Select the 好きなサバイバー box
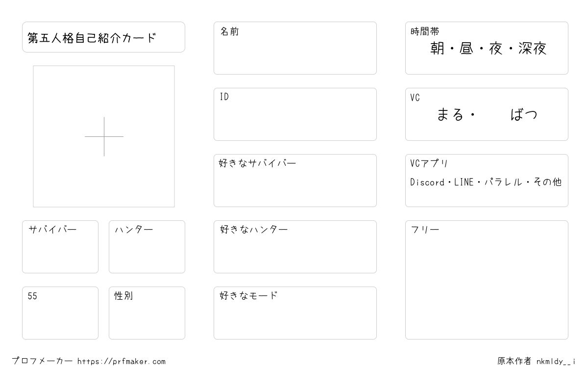 295,181
